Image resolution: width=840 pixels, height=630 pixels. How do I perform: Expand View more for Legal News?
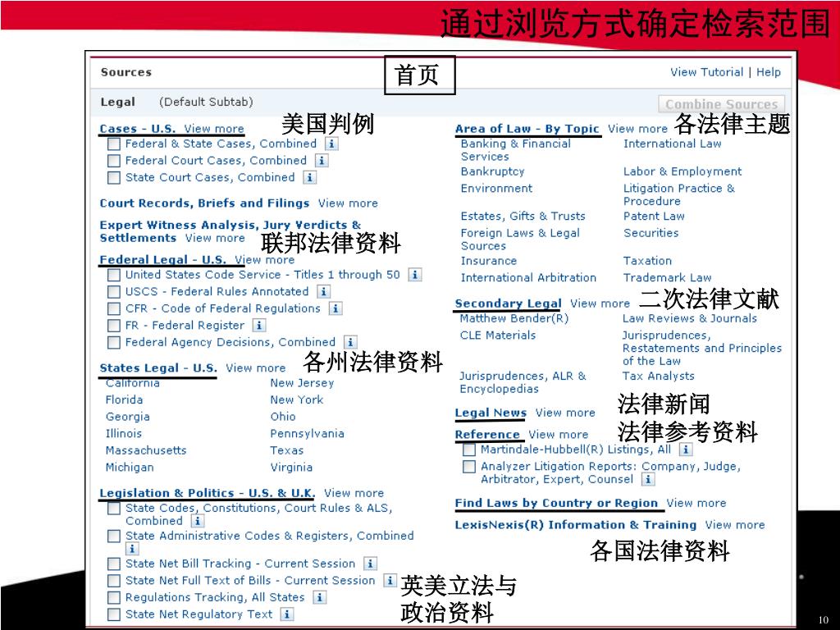pos(565,413)
